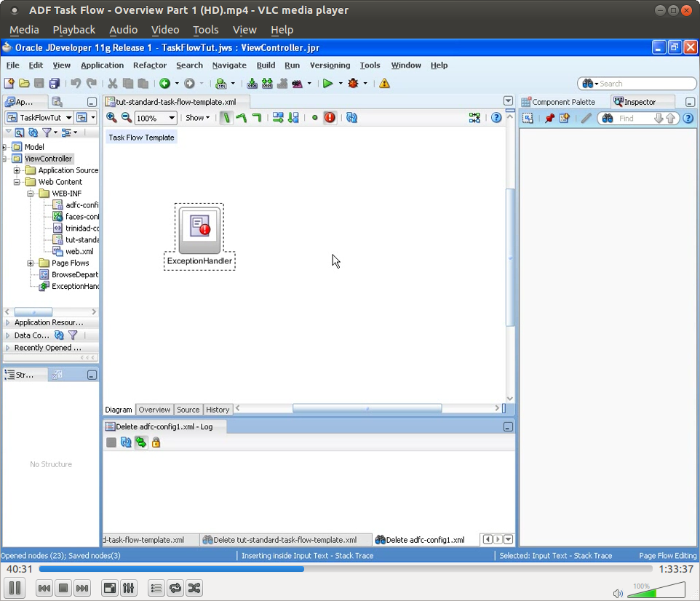Select the green Run button in the toolbar
Image resolution: width=700 pixels, height=601 pixels.
[x=329, y=83]
